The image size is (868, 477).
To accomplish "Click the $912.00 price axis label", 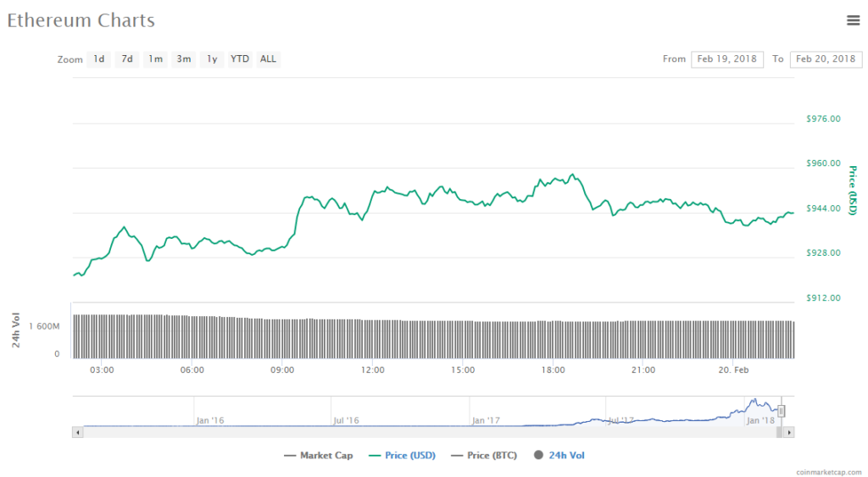I will click(823, 298).
